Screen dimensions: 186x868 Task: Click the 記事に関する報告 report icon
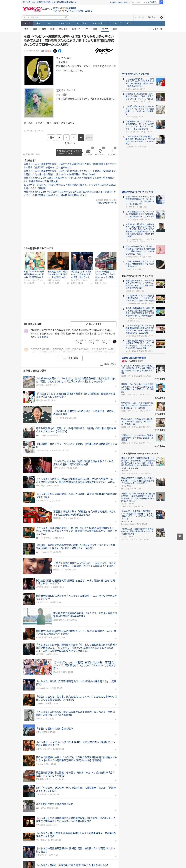click(24, 154)
